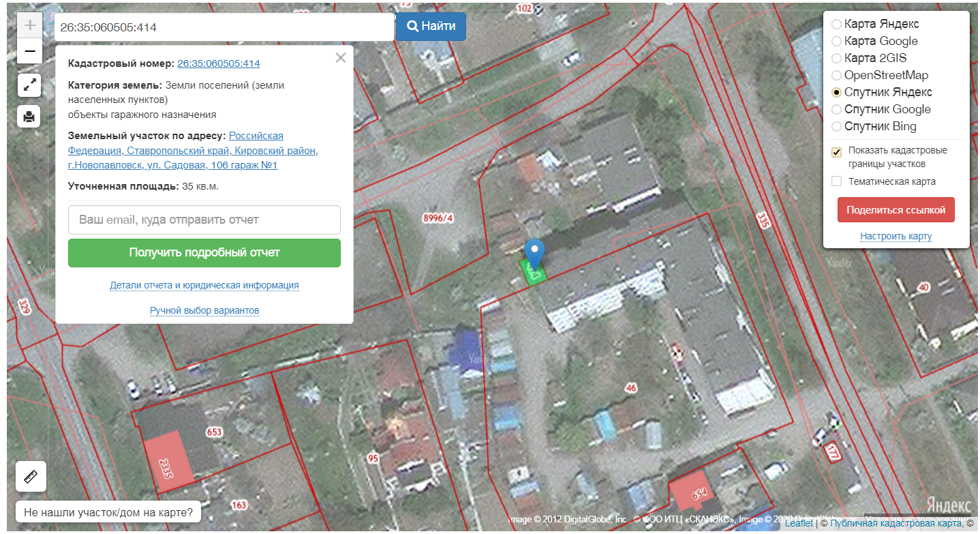Click the Найти search button
980x534 pixels.
coord(431,27)
